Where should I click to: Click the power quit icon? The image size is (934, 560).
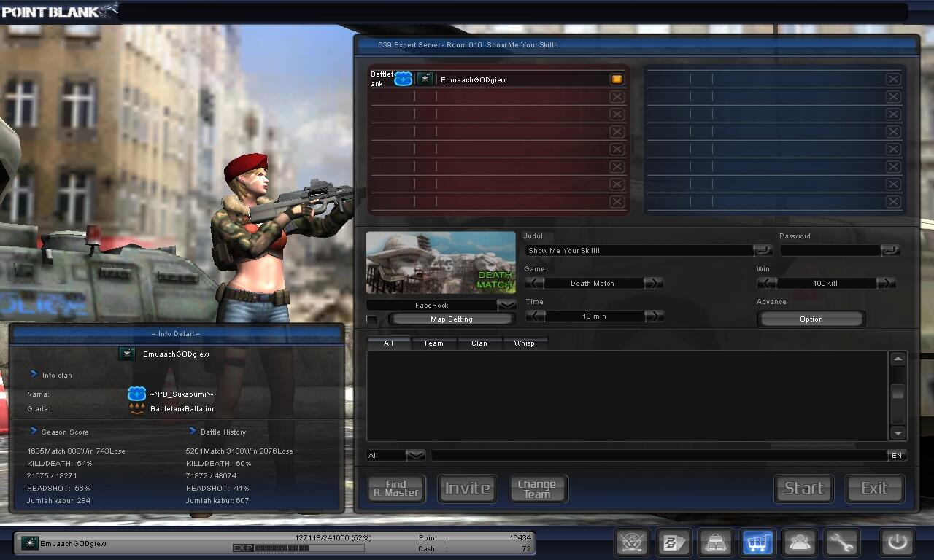coord(897,542)
